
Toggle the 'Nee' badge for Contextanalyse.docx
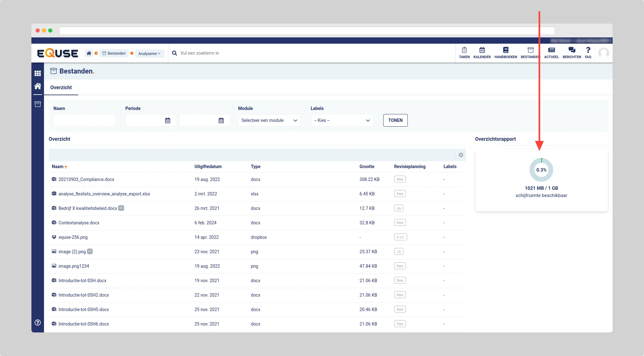[x=400, y=223]
